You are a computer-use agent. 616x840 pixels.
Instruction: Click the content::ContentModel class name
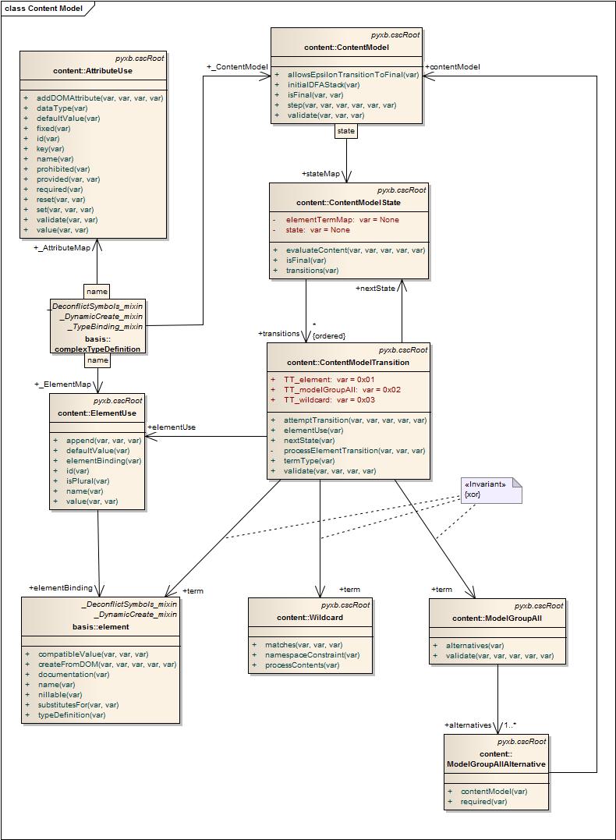click(346, 47)
